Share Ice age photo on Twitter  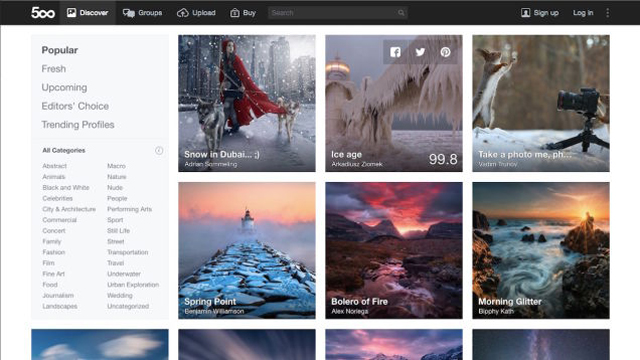[x=420, y=52]
